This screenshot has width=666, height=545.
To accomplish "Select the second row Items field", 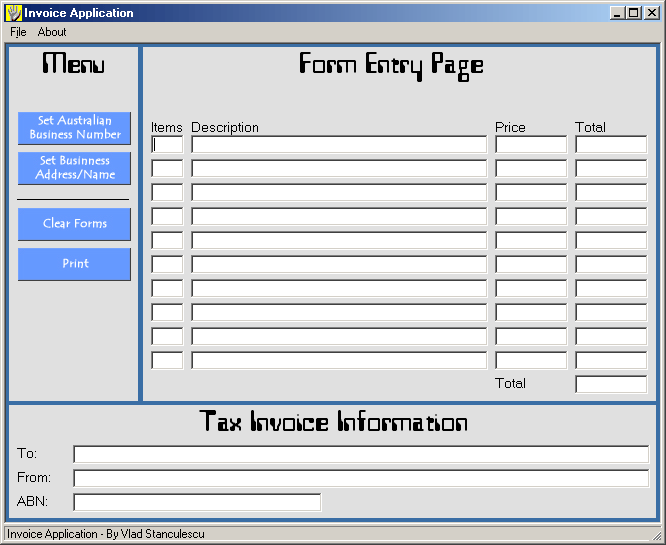I will pos(167,168).
